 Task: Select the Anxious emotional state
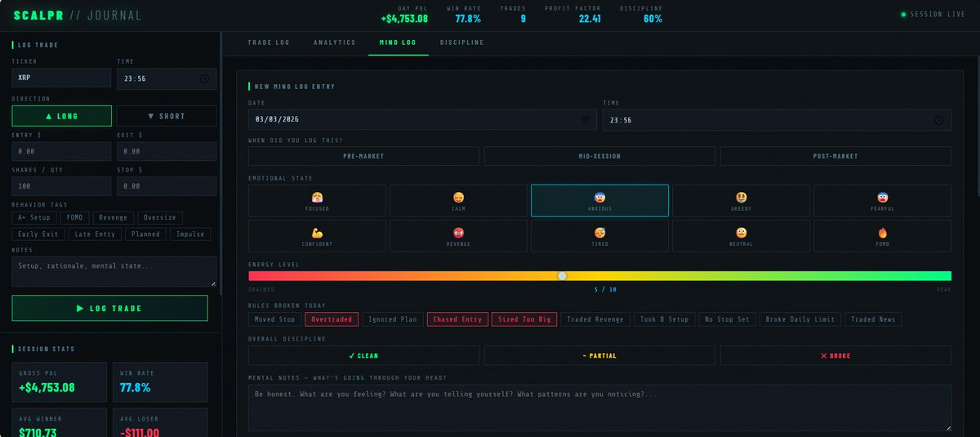click(599, 200)
